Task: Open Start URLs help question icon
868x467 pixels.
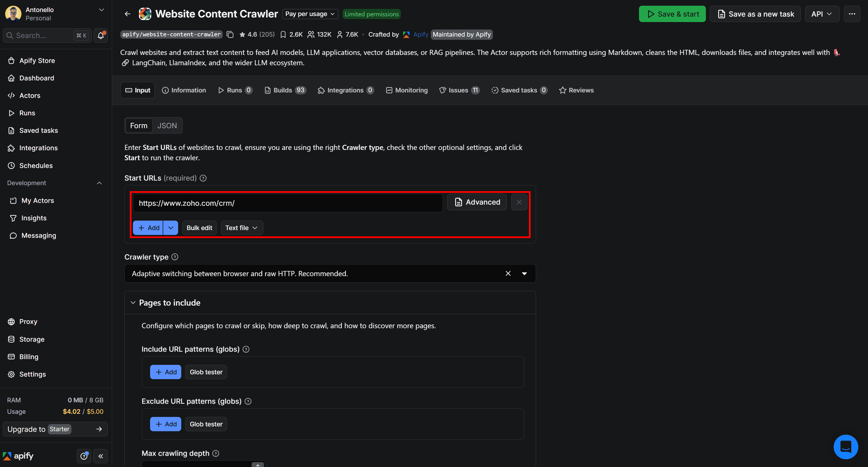Action: click(203, 178)
